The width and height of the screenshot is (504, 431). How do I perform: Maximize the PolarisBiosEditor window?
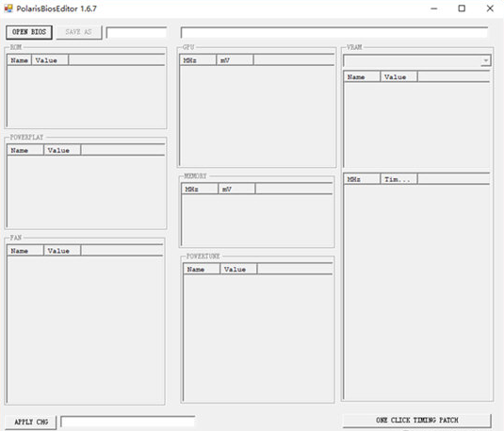pos(462,8)
